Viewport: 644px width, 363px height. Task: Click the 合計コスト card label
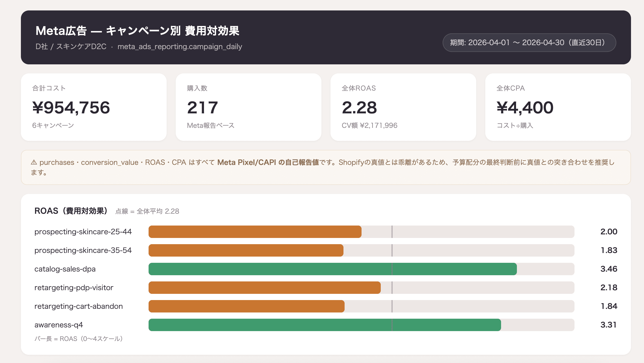point(49,88)
